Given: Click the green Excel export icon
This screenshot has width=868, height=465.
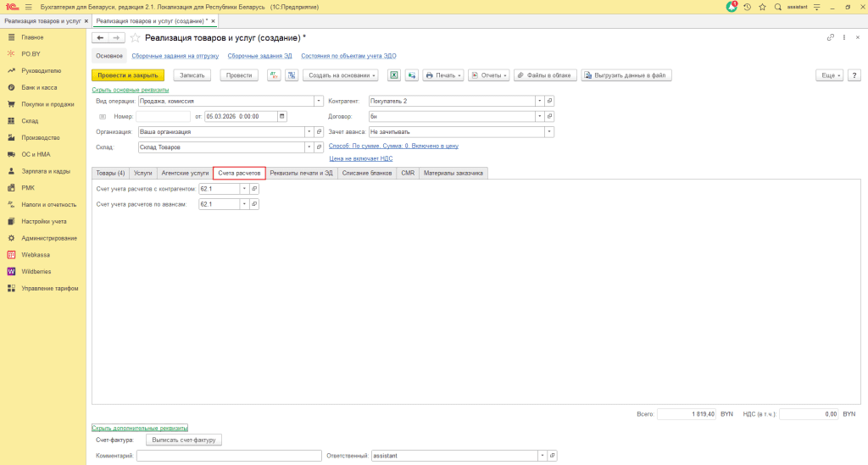Looking at the screenshot, I should click(394, 75).
